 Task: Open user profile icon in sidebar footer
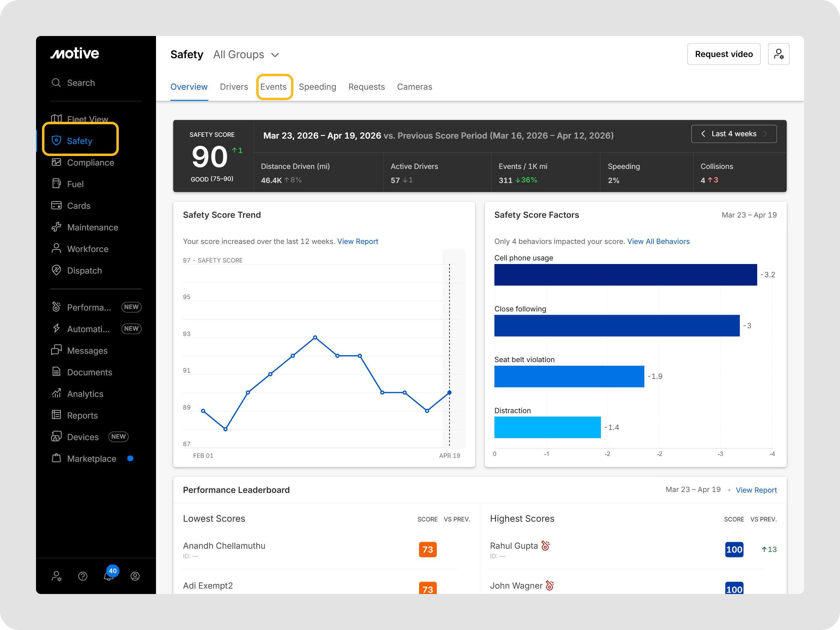click(x=135, y=577)
